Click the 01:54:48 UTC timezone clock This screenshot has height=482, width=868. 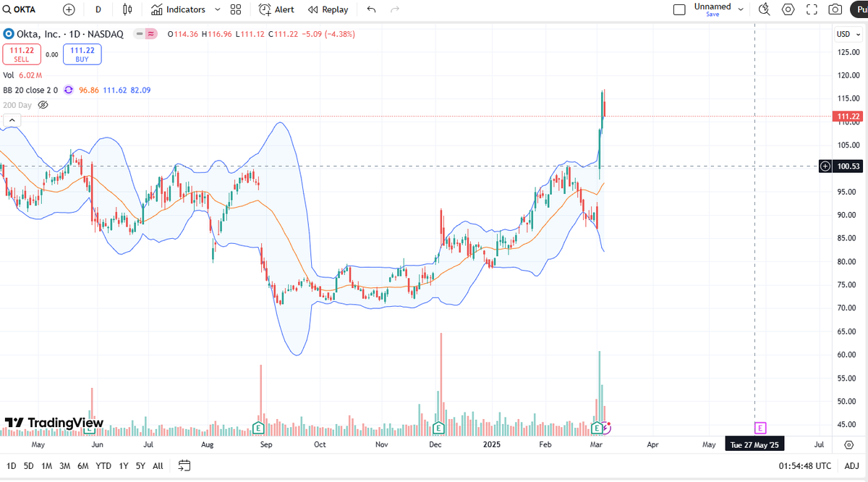coord(806,465)
